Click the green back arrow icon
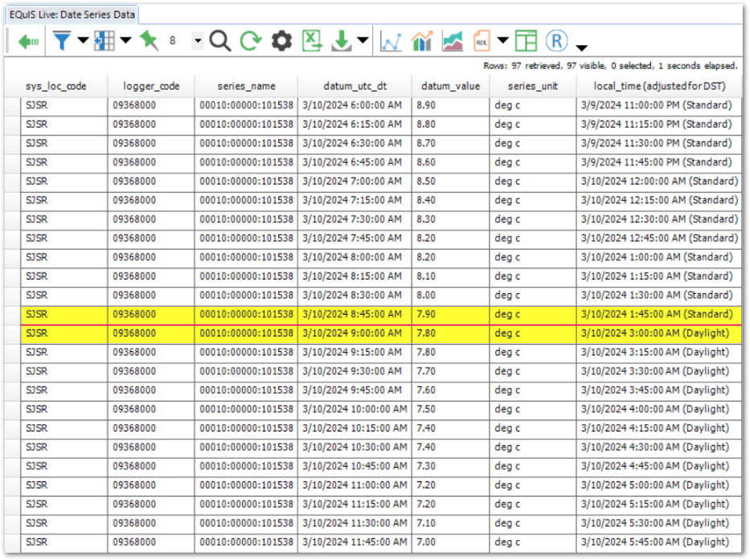Image resolution: width=750 pixels, height=560 pixels. coord(29,42)
